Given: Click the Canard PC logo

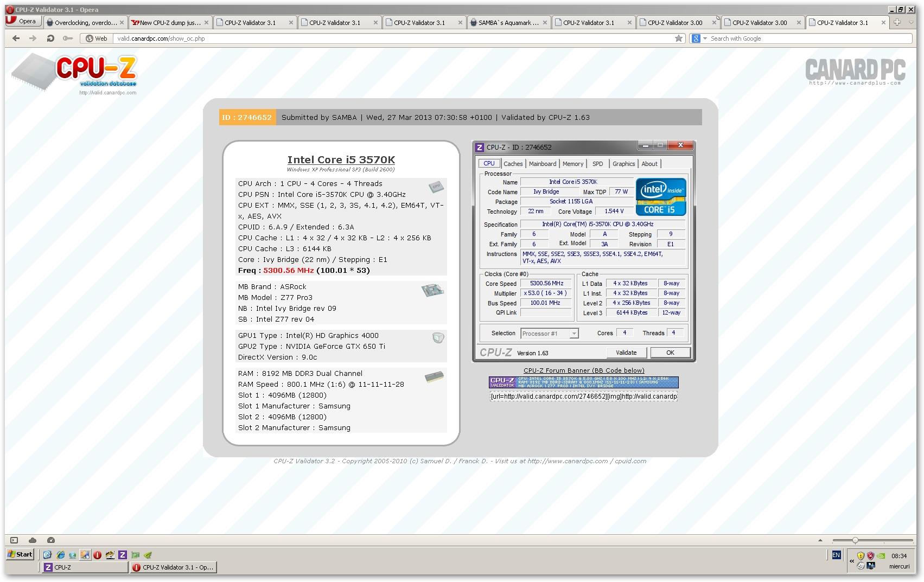Looking at the screenshot, I should [855, 72].
